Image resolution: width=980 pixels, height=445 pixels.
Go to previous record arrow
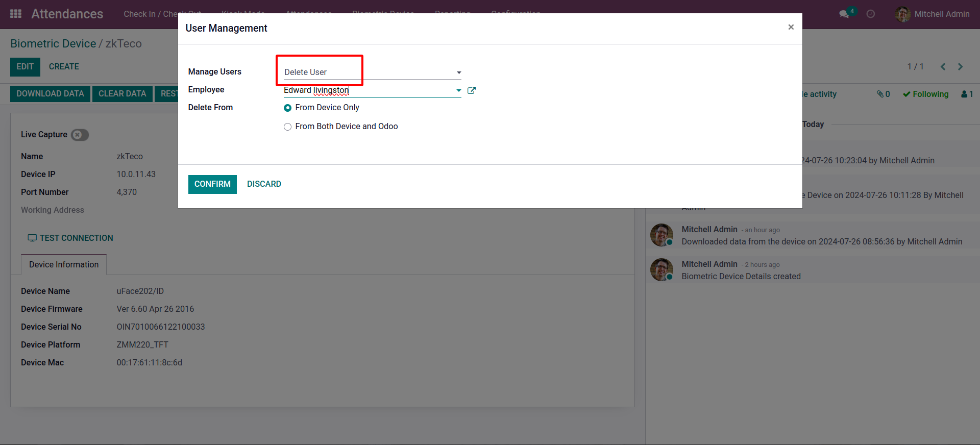point(943,66)
